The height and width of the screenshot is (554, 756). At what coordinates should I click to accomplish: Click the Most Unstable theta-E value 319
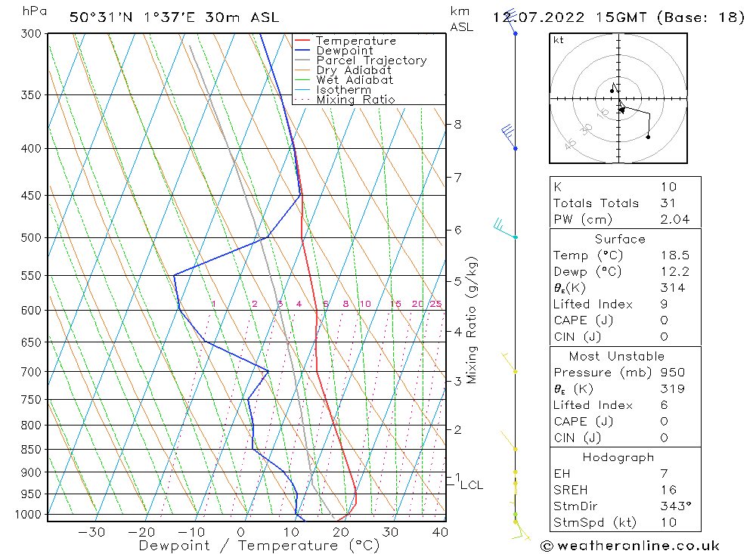[x=673, y=388]
